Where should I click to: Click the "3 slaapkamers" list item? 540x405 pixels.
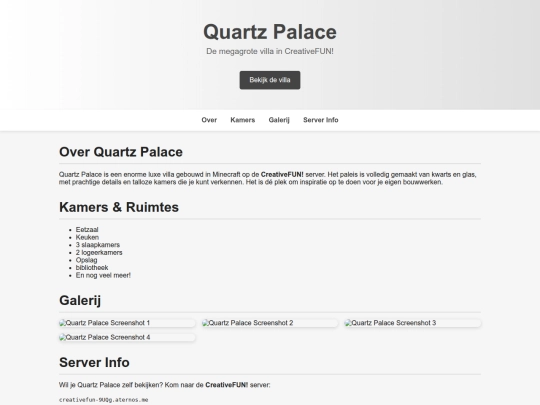tap(98, 245)
